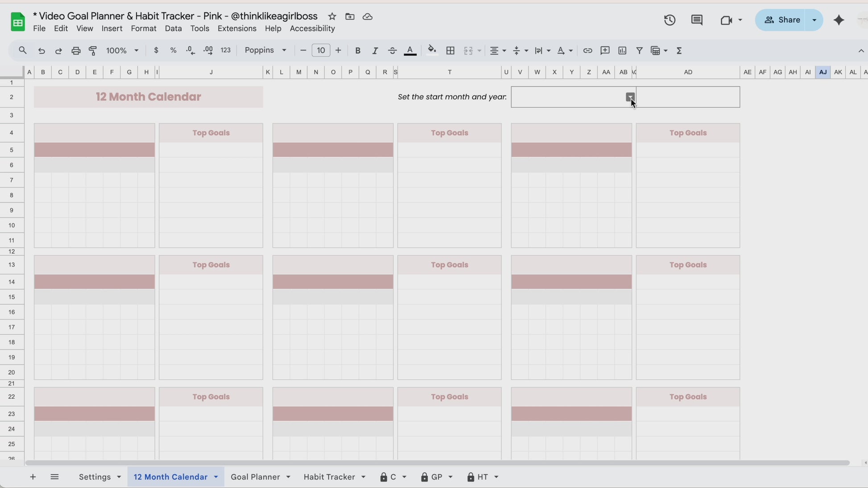Open the Borders tool

(x=451, y=50)
